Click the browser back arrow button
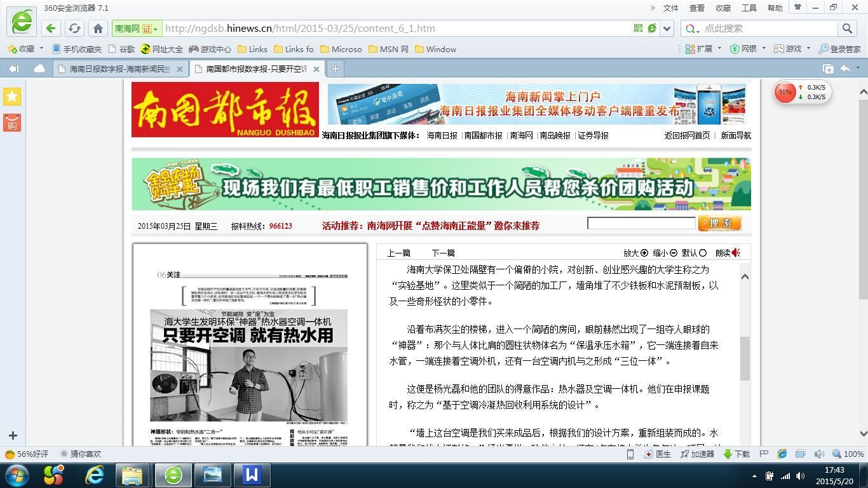 (x=51, y=29)
